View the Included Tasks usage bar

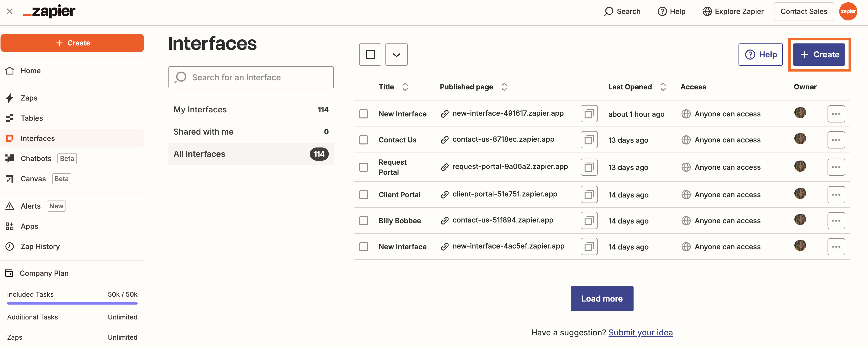tap(72, 303)
